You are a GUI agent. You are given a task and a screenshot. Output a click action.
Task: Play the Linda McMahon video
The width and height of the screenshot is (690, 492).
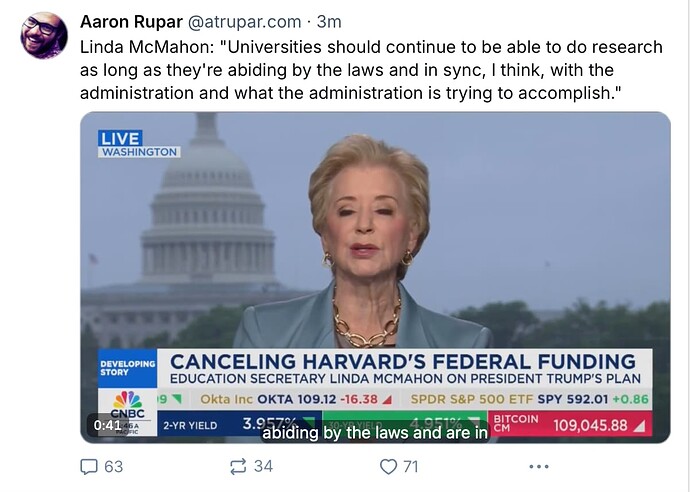[375, 277]
